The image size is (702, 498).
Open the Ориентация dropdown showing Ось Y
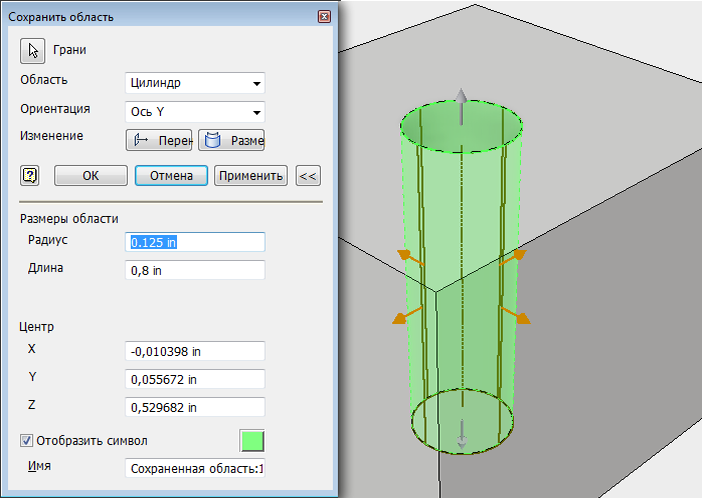(x=195, y=112)
